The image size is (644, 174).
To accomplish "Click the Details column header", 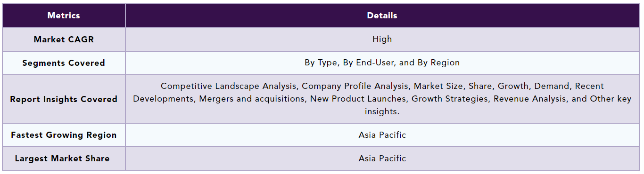I will [x=382, y=16].
